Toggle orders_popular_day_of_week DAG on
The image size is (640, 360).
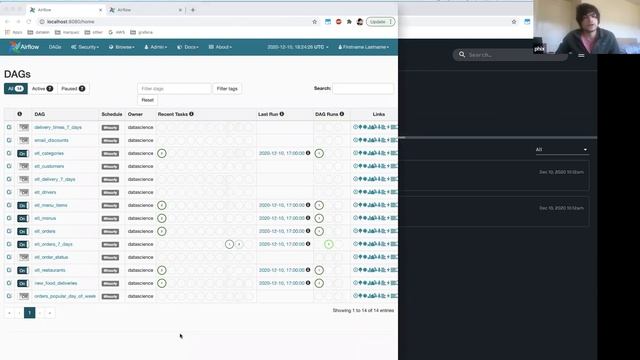(23, 296)
